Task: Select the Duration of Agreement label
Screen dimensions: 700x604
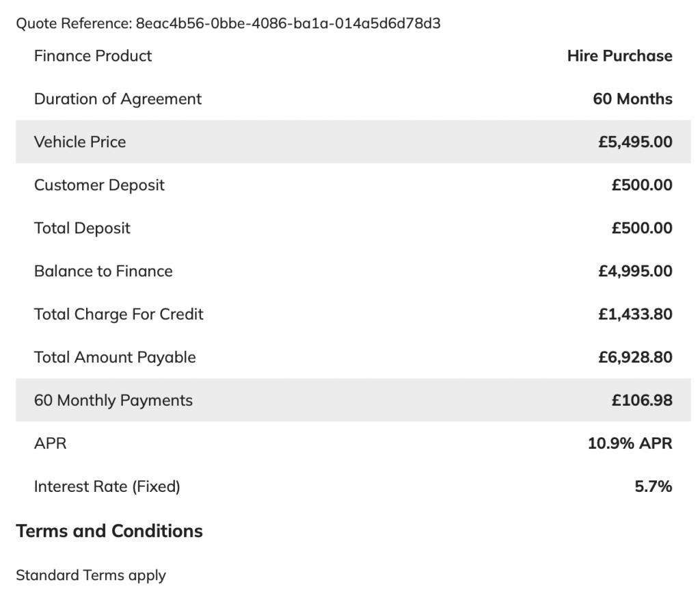Action: pyautogui.click(x=118, y=99)
